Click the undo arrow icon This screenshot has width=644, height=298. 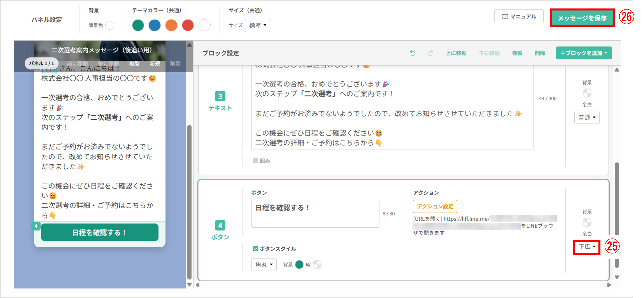(x=412, y=53)
